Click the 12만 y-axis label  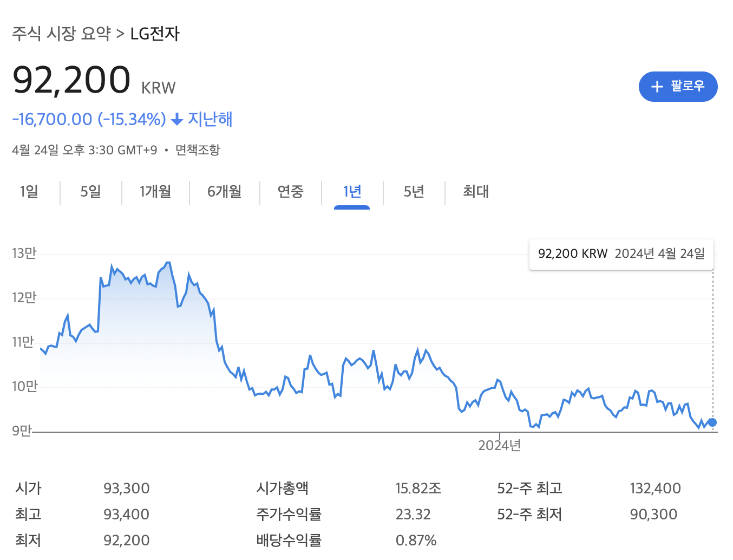pos(24,297)
